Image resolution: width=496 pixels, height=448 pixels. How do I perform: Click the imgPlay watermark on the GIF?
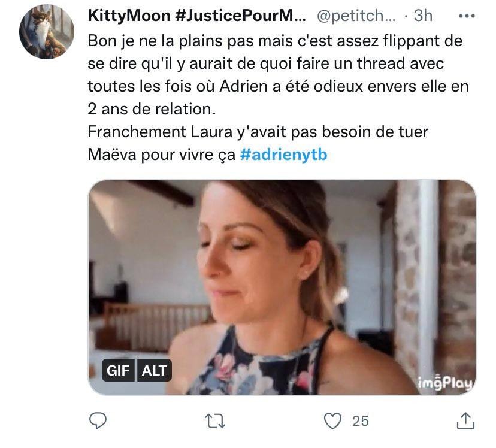point(446,383)
